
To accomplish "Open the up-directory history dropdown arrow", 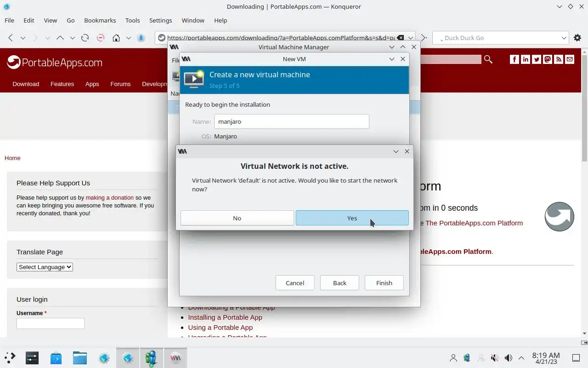I will coord(73,38).
